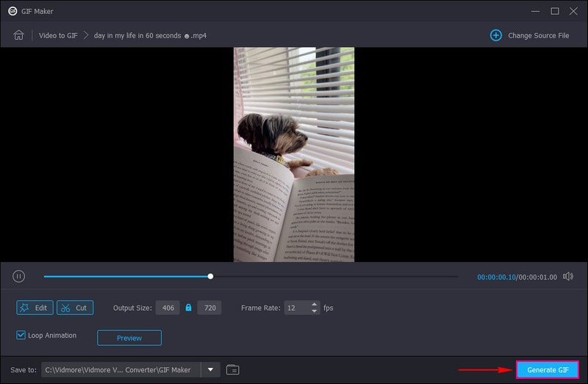588x384 pixels.
Task: Click the Change Source File plus icon
Action: click(496, 35)
